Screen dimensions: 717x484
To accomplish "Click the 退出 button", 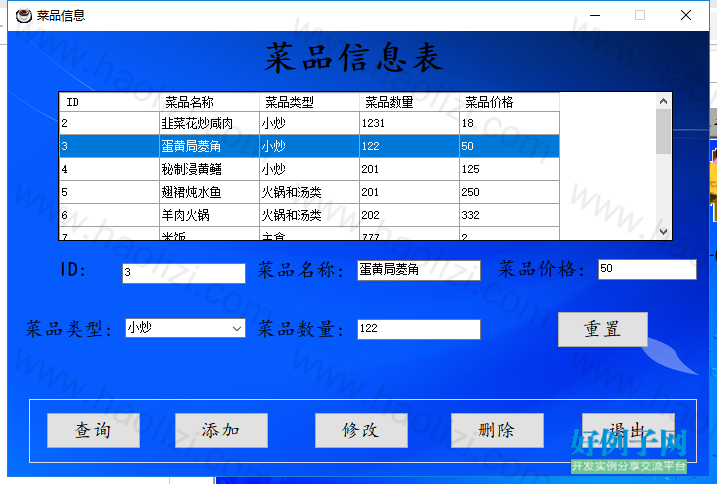I will pyautogui.click(x=628, y=430).
